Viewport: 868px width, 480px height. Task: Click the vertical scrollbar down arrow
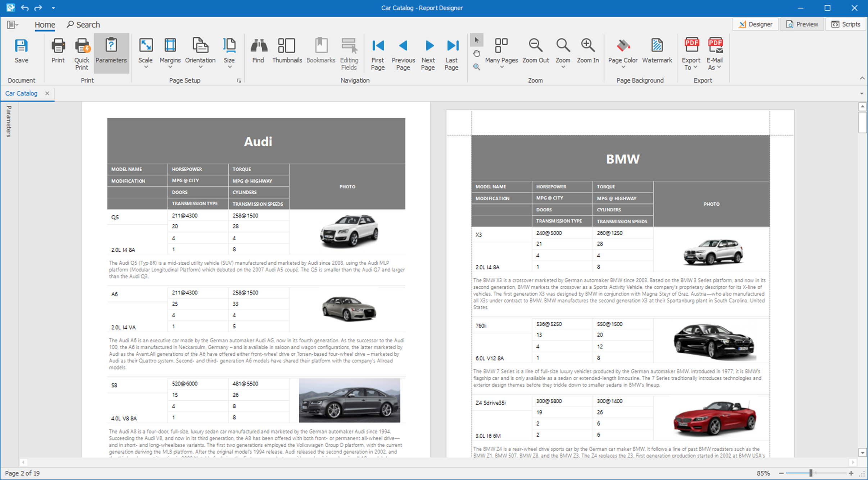tap(862, 453)
